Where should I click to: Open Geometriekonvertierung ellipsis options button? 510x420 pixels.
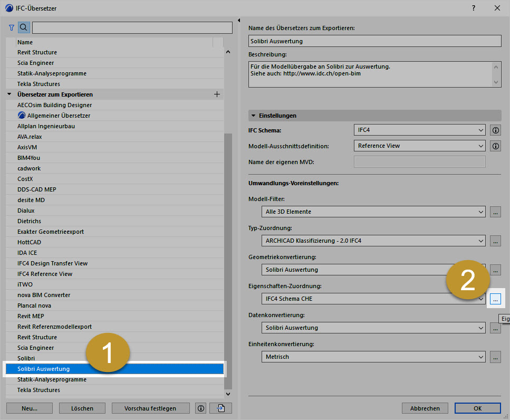click(x=495, y=270)
